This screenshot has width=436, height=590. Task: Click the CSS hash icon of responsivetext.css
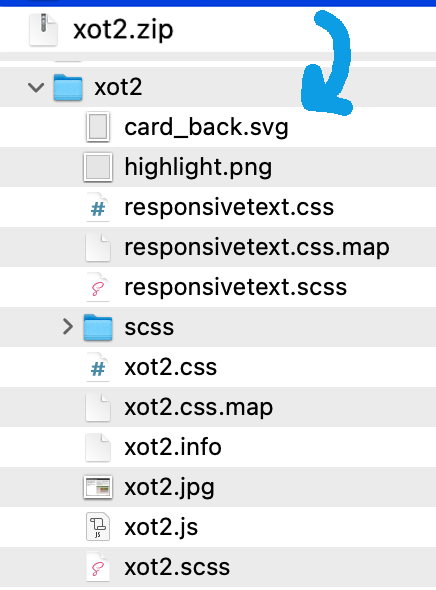point(98,207)
